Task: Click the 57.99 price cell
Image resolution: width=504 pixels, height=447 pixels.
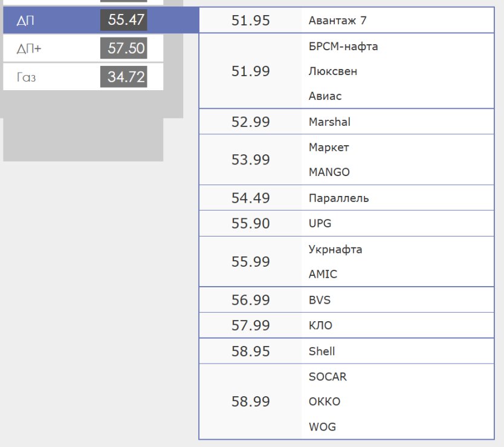Action: tap(251, 325)
